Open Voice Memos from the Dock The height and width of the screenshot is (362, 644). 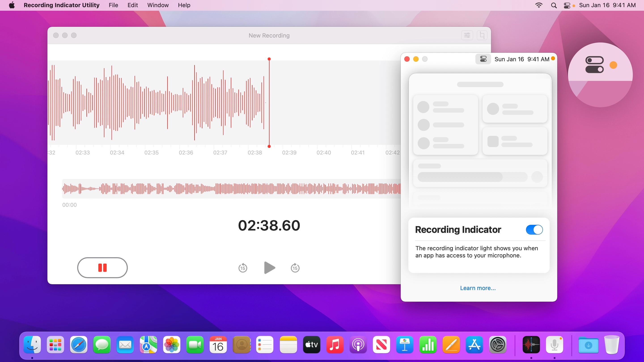pos(531,345)
